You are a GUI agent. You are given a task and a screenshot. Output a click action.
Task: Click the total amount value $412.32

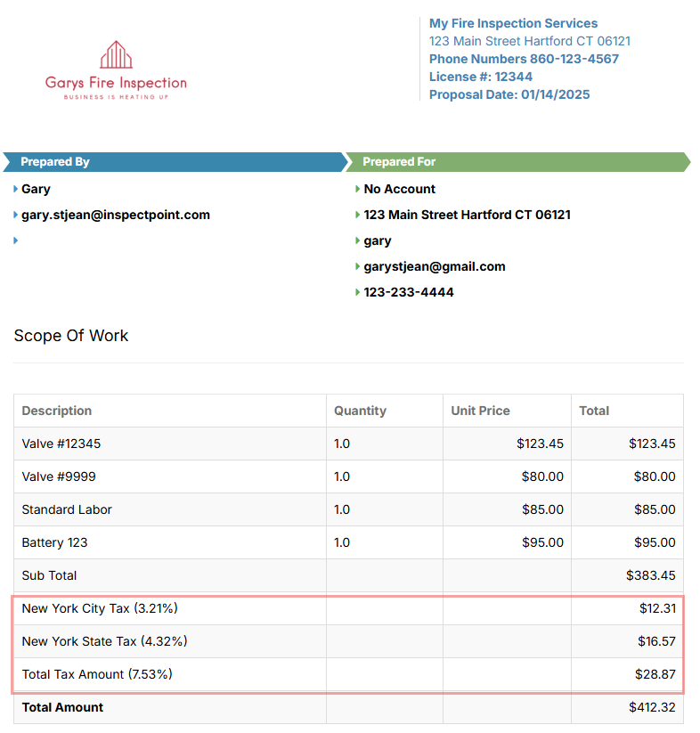click(x=652, y=707)
